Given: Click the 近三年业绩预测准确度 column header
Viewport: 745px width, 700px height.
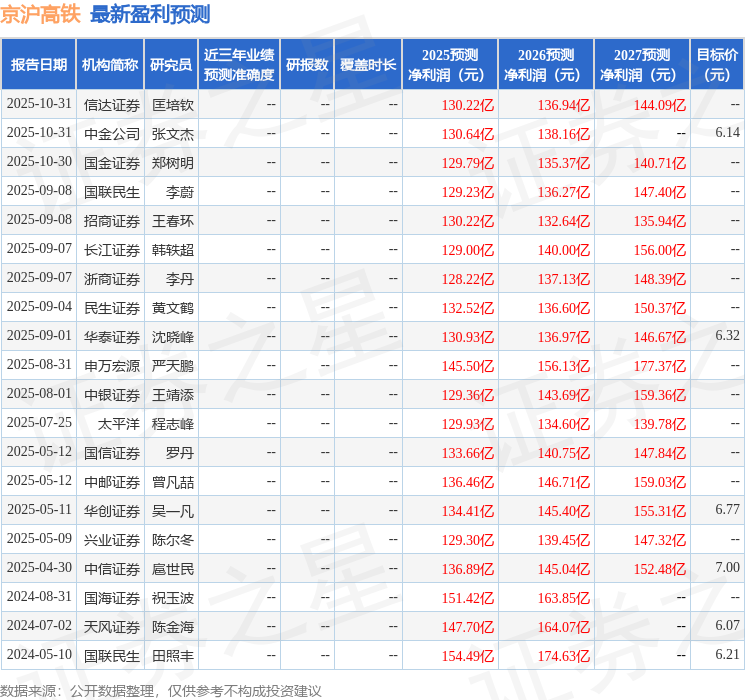Looking at the screenshot, I should point(239,65).
